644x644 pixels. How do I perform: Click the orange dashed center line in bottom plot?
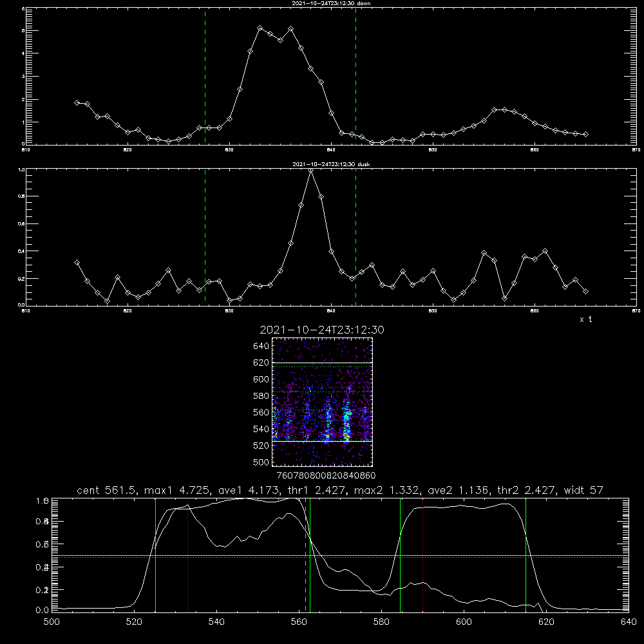click(305, 554)
